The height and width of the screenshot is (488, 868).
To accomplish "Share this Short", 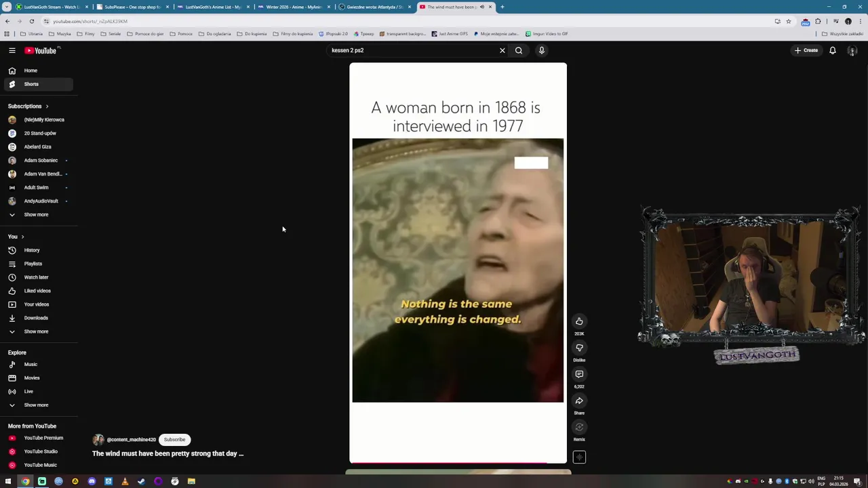I will 579,401.
